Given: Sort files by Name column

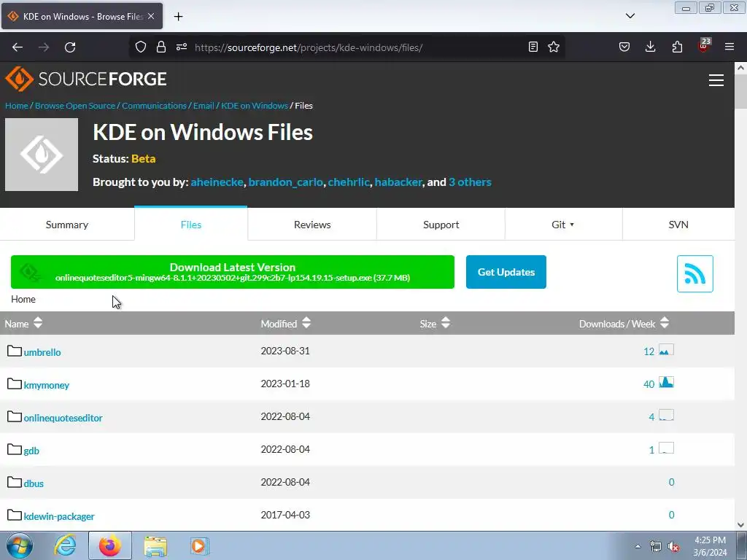Looking at the screenshot, I should point(23,323).
